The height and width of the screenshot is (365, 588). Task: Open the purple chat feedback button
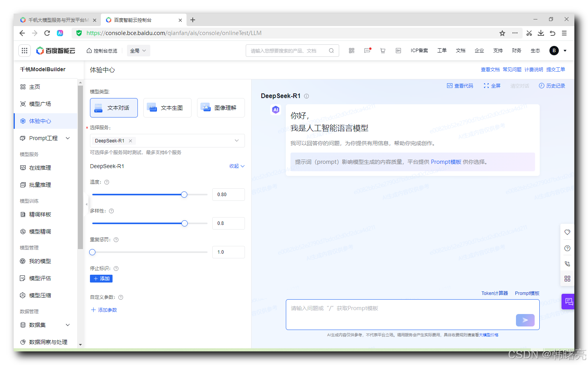(569, 302)
